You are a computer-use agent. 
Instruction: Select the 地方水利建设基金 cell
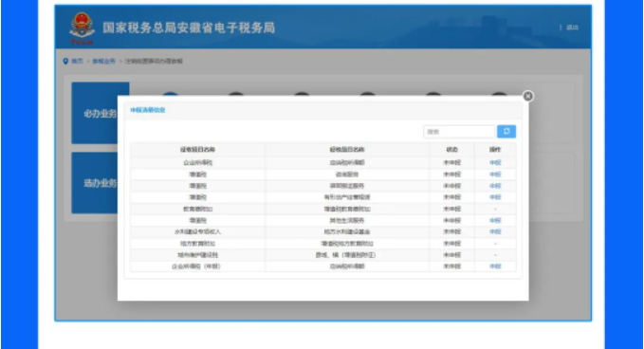click(347, 231)
